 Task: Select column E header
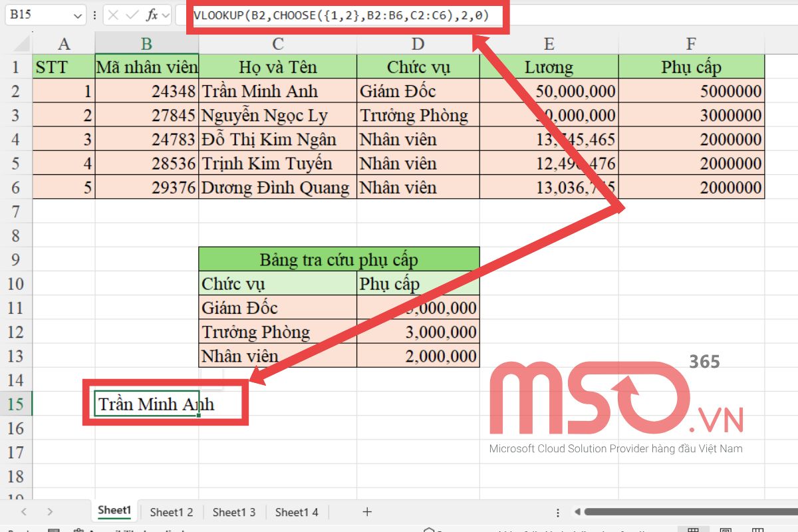(549, 44)
